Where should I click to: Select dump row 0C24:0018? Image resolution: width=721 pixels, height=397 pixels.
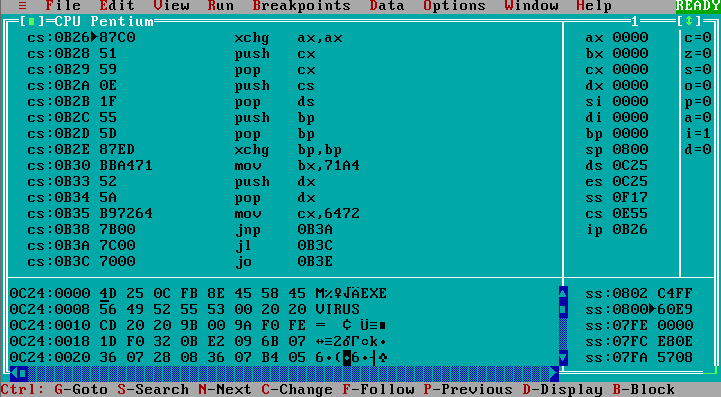tap(198, 341)
